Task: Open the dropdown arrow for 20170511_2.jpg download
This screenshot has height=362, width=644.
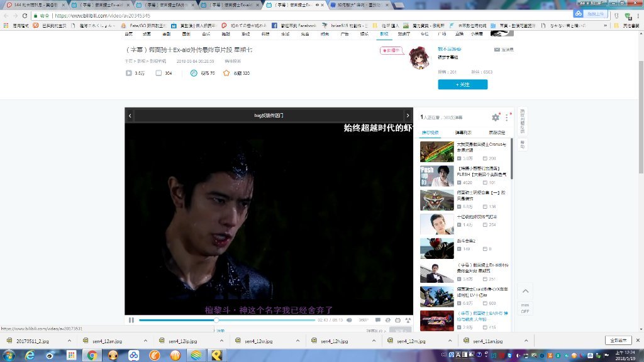Action: [x=69, y=341]
